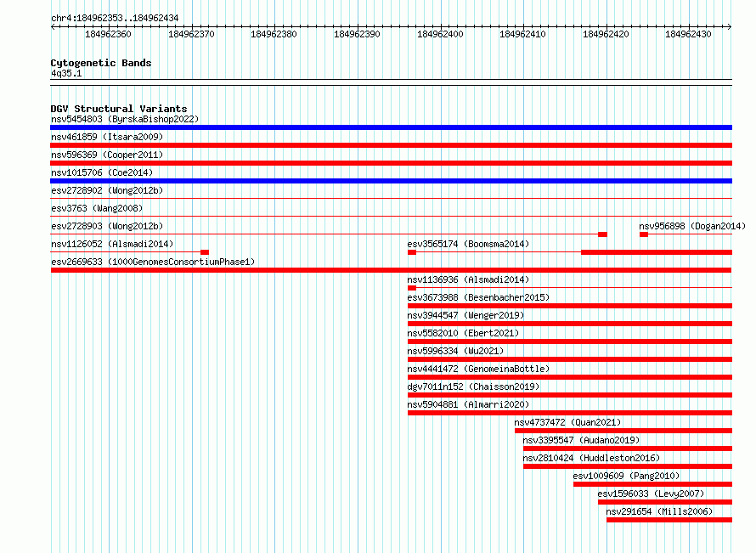Screen dimensions: 756x553
Task: Click the esv1596033 (Levy2007) label
Action: 651,494
